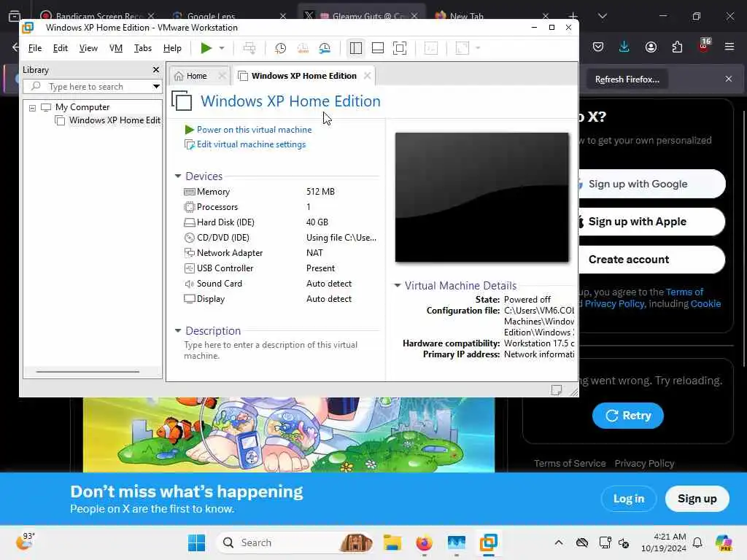
Task: Select the Network Adapter device icon
Action: coord(190,253)
